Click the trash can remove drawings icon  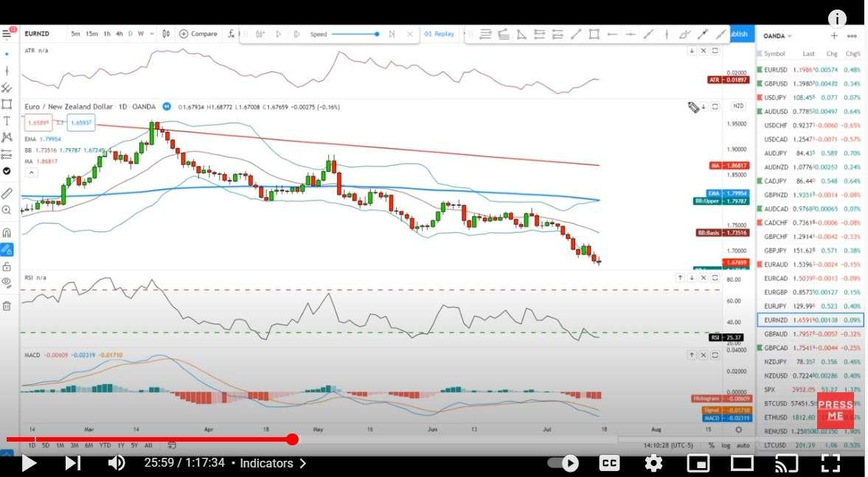[7, 305]
